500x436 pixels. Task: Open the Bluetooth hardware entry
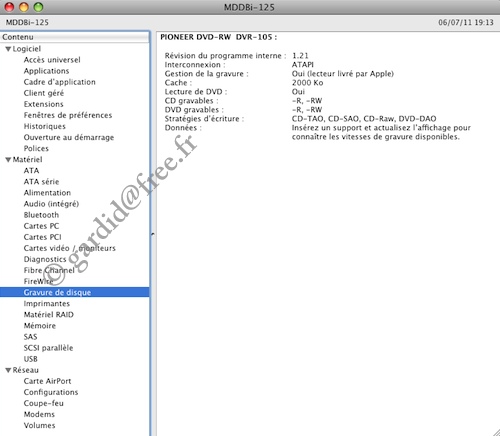coord(41,215)
